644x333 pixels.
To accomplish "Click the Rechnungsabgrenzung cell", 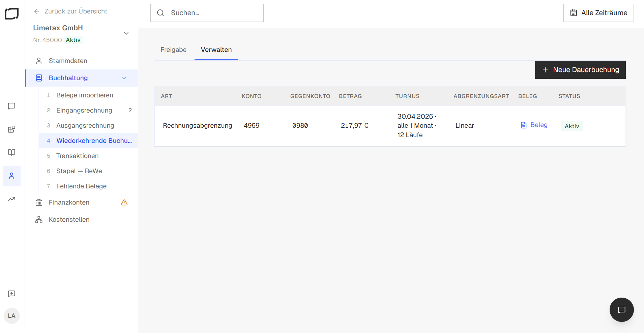I will 198,126.
